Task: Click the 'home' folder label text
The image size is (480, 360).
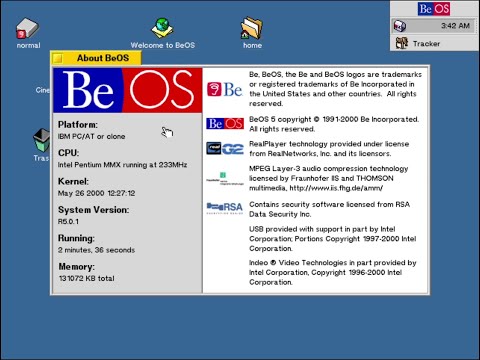Action: coord(252,45)
